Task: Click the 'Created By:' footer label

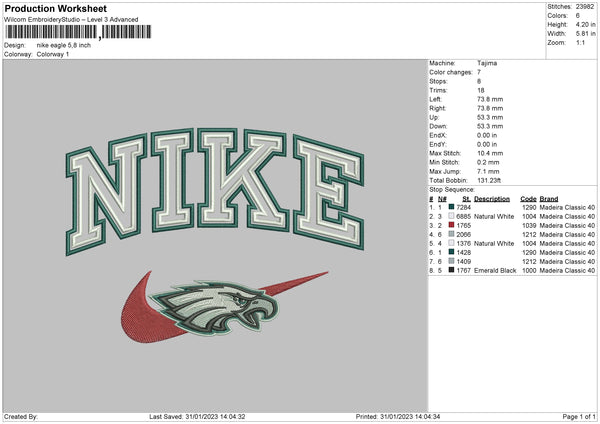Action: (x=21, y=416)
